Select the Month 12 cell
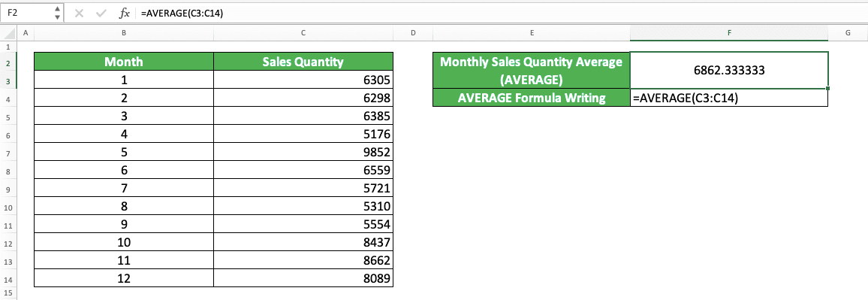The height and width of the screenshot is (300, 868). point(123,278)
